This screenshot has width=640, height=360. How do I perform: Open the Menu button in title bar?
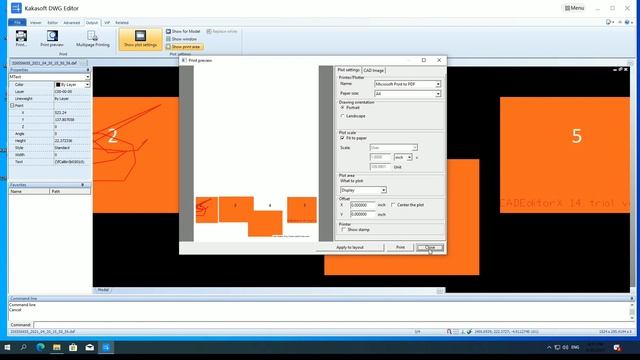pos(574,8)
